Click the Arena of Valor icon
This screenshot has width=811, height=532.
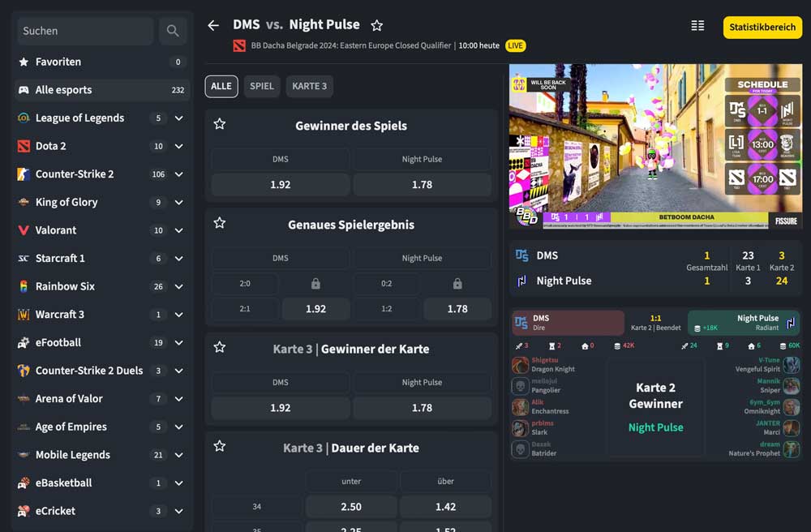[24, 399]
